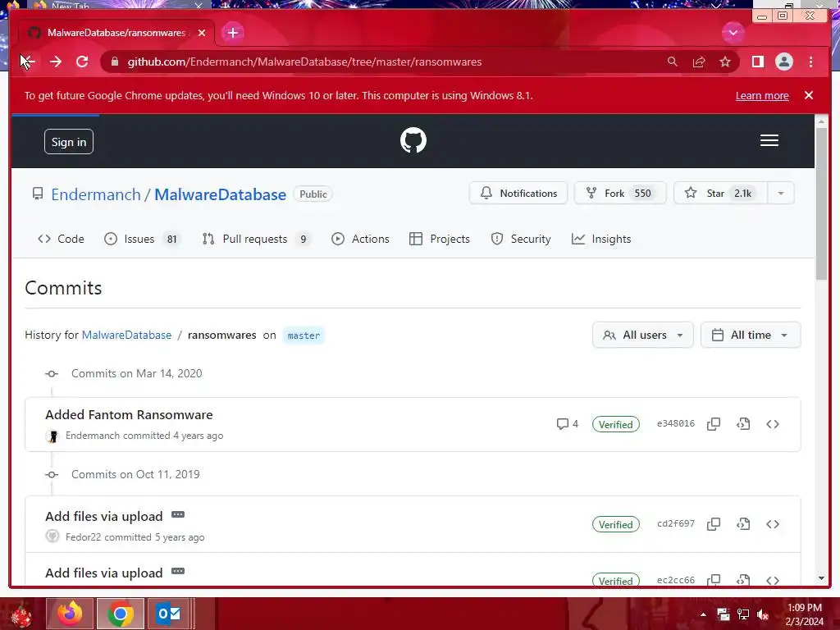The image size is (840, 630).
Task: Fork the repository with Fork button
Action: tap(620, 193)
